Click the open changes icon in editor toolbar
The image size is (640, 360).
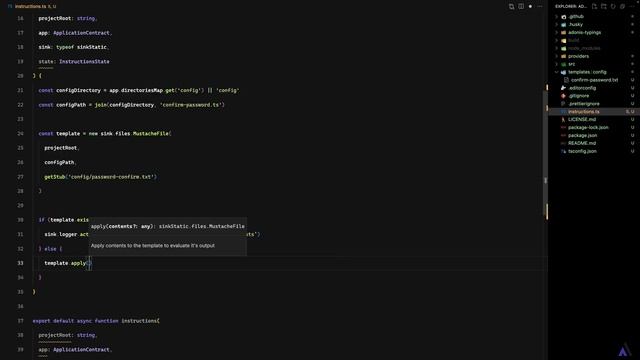tap(511, 7)
